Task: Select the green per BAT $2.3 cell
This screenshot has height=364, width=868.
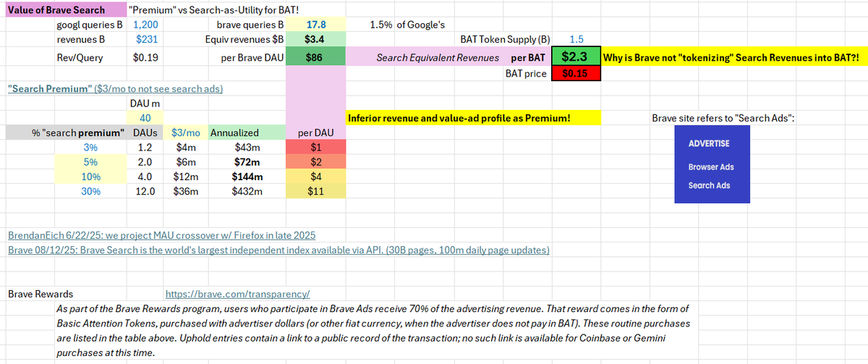Action: pos(575,56)
